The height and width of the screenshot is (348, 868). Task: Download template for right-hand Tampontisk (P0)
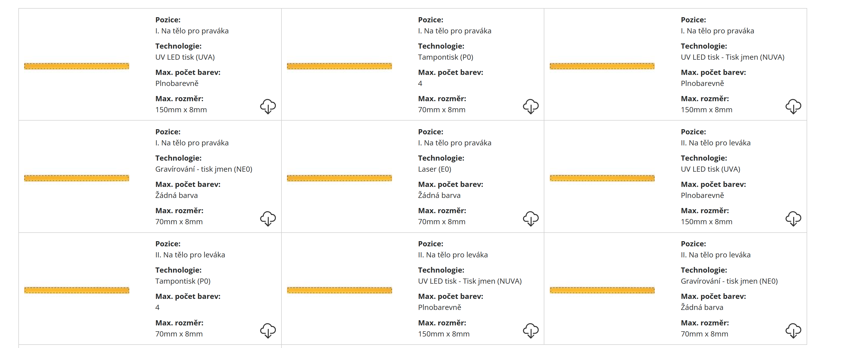(531, 107)
